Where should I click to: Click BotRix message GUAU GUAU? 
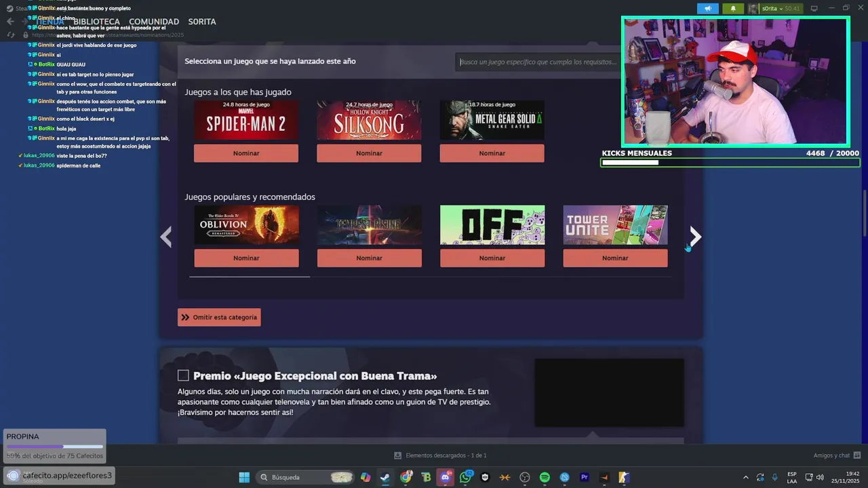click(x=71, y=64)
